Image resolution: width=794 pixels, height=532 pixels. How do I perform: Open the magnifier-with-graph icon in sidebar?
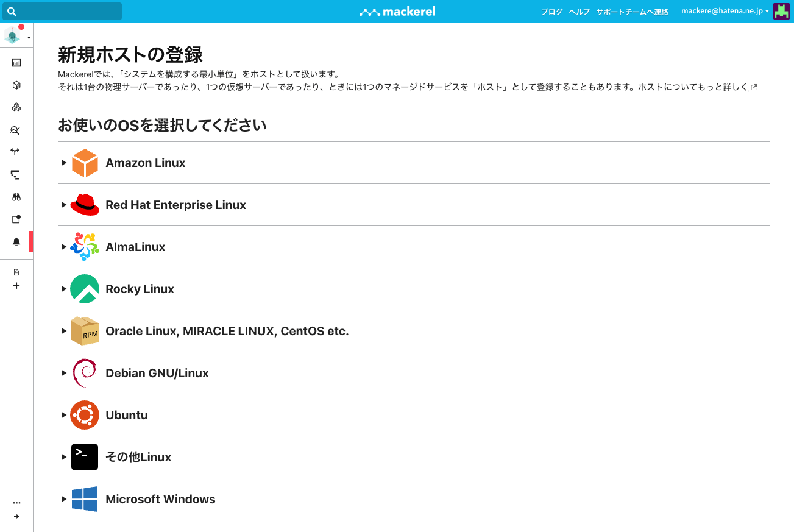click(16, 130)
